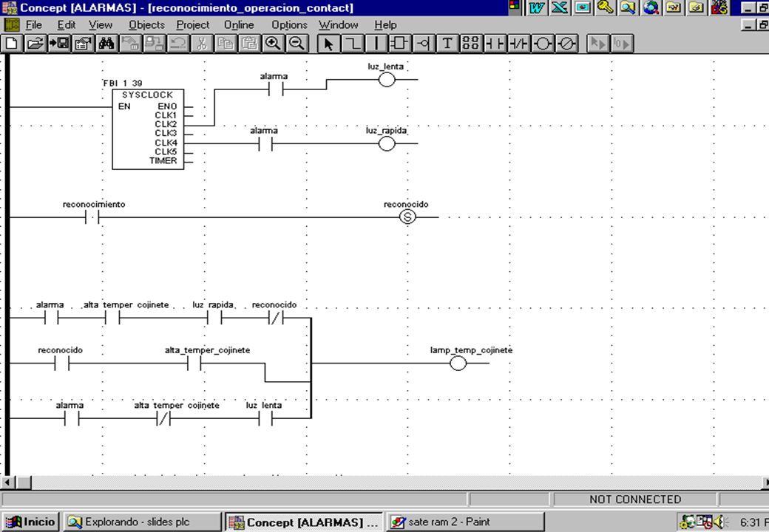Select the Text tool marked T
This screenshot has height=532, width=769.
pos(447,44)
